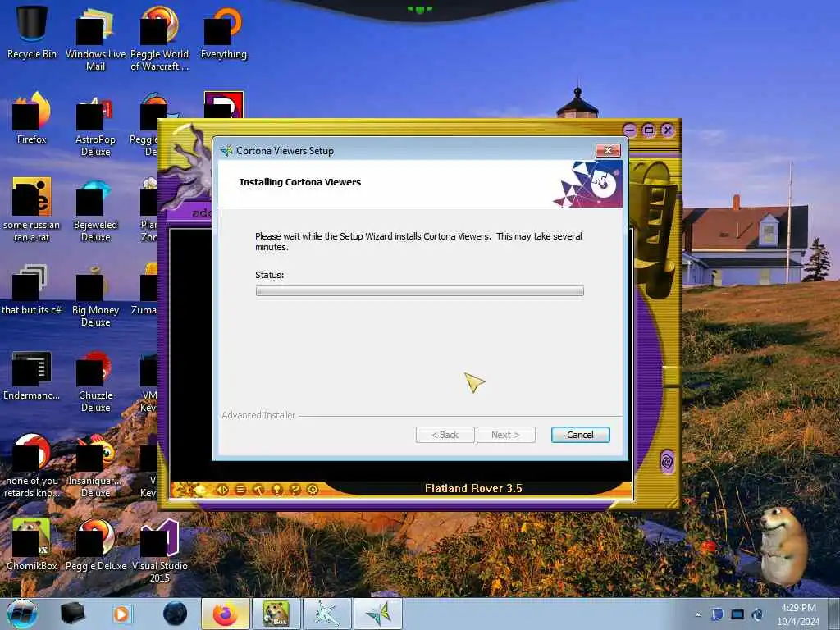Maximize the Flatland Rover window
Viewport: 840px width, 630px height.
point(649,130)
